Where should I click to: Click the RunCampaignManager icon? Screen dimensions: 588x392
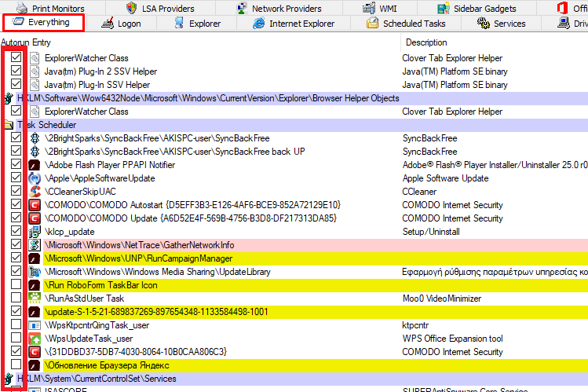(35, 258)
